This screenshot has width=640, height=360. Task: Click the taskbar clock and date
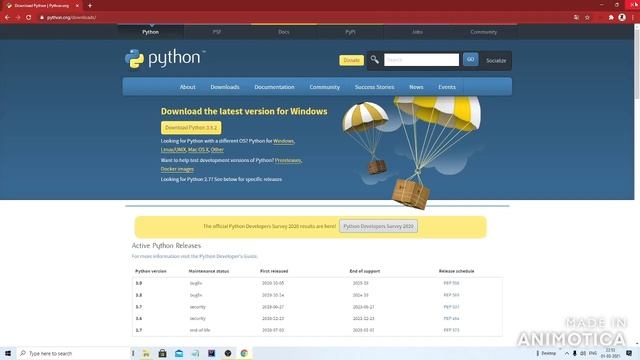(610, 353)
